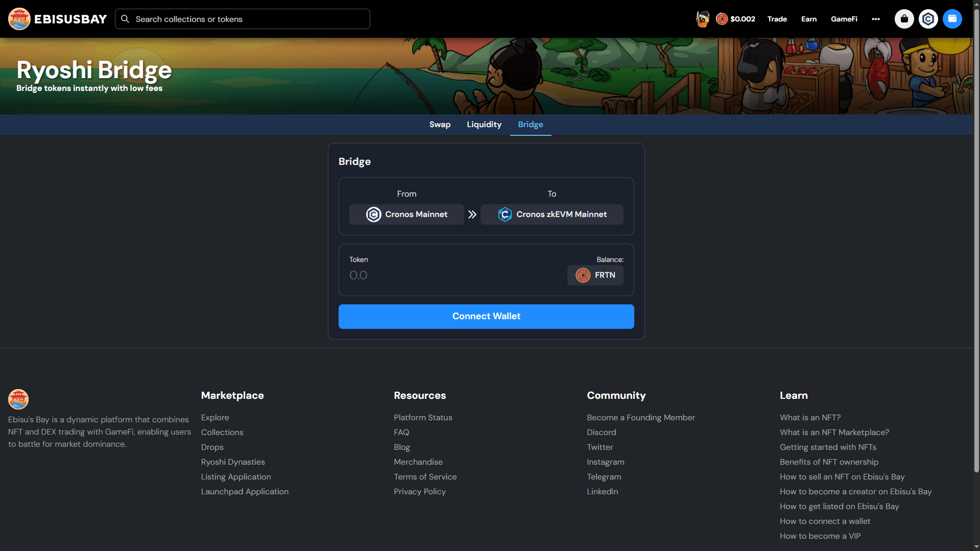Image resolution: width=980 pixels, height=551 pixels.
Task: Click the footer Ebisu's Bay logo
Action: [18, 399]
